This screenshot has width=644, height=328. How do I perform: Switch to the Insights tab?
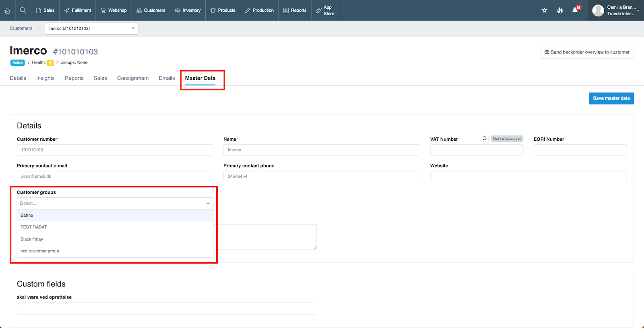(x=45, y=78)
